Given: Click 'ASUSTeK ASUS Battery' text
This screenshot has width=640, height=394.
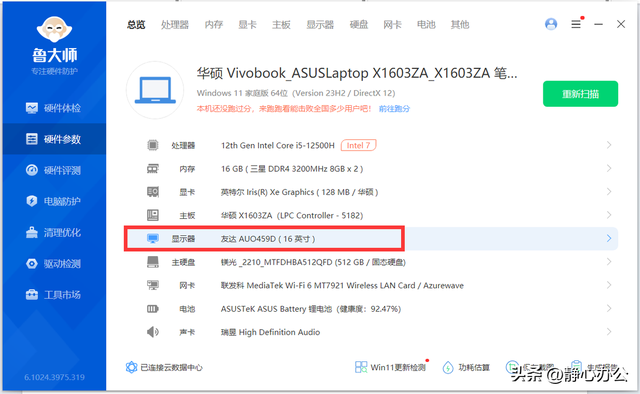Looking at the screenshot, I should 311,309.
